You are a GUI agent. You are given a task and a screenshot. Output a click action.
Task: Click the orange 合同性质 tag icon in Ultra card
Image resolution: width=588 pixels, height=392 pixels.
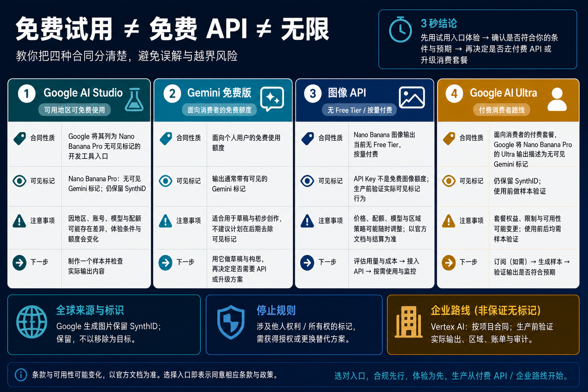click(x=449, y=138)
